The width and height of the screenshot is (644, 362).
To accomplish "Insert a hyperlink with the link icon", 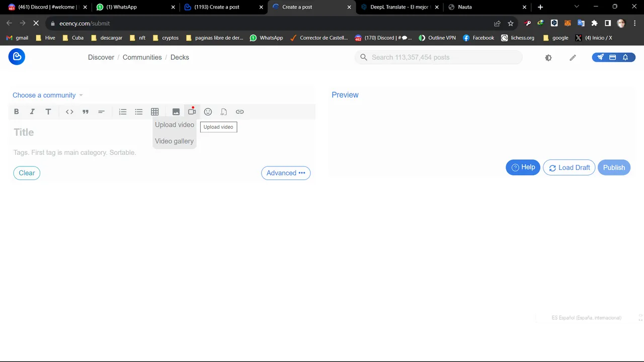I will coord(240,112).
